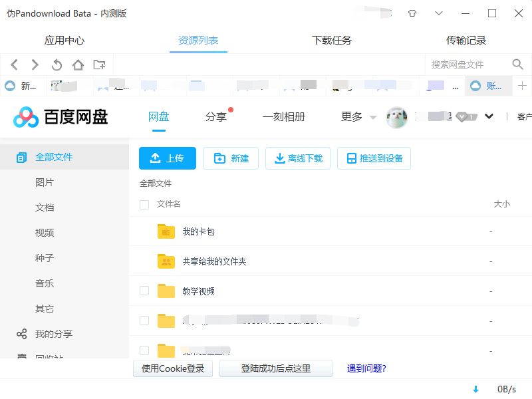This screenshot has height=399, width=532.
Task: Expand the title bar dropdown chevron
Action: (439, 13)
